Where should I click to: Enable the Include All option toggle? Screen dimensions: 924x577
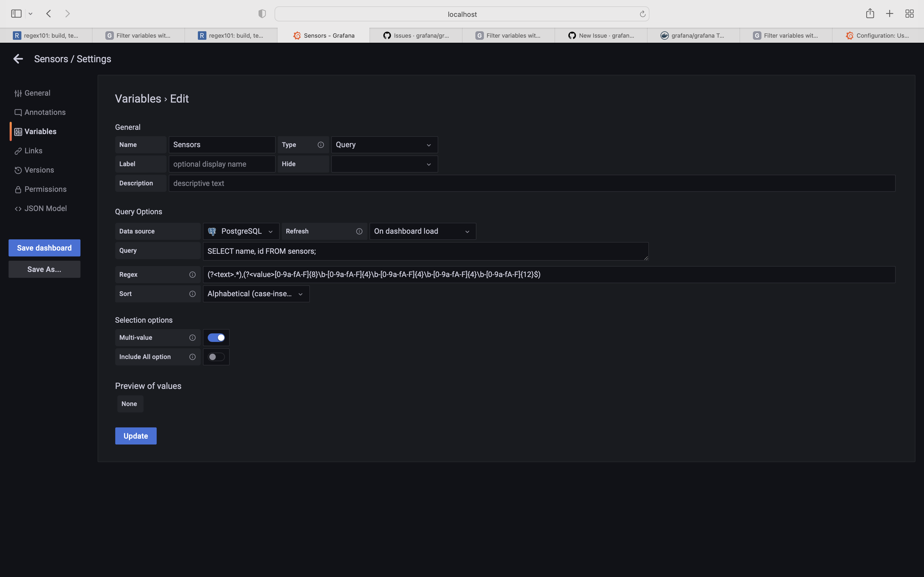click(x=216, y=356)
